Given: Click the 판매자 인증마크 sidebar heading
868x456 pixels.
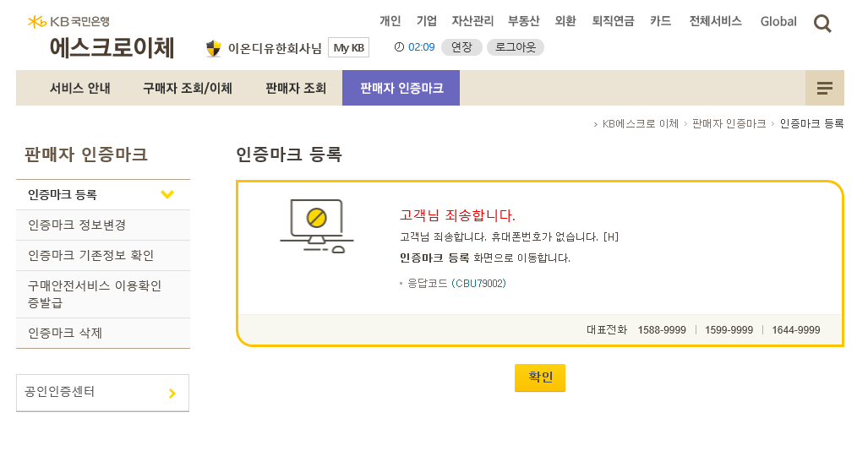Looking at the screenshot, I should click(86, 155).
